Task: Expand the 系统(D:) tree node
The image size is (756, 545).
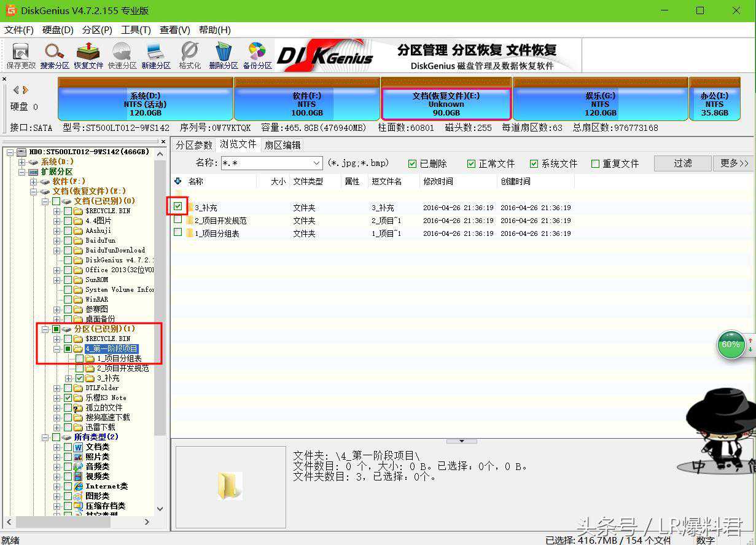Action: pos(22,162)
